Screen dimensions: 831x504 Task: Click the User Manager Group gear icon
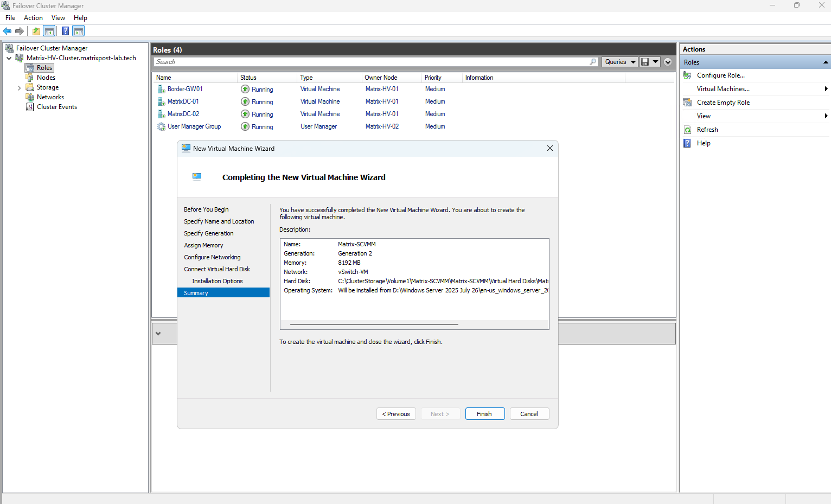point(161,126)
